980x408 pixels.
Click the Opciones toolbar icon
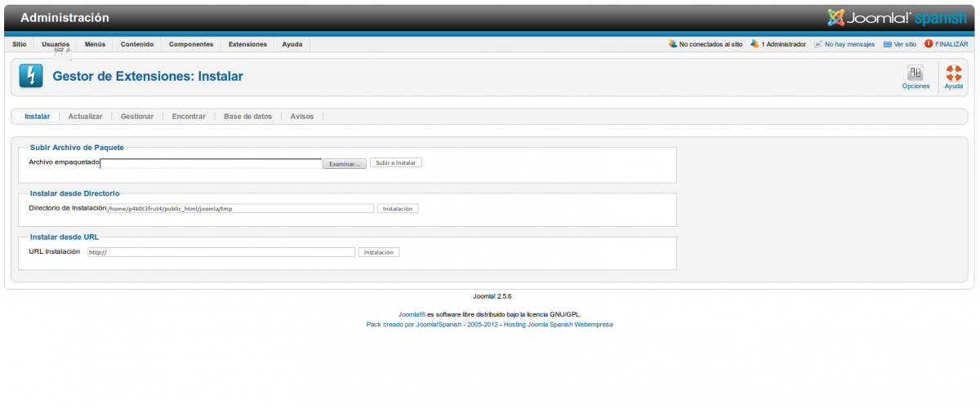pos(915,74)
